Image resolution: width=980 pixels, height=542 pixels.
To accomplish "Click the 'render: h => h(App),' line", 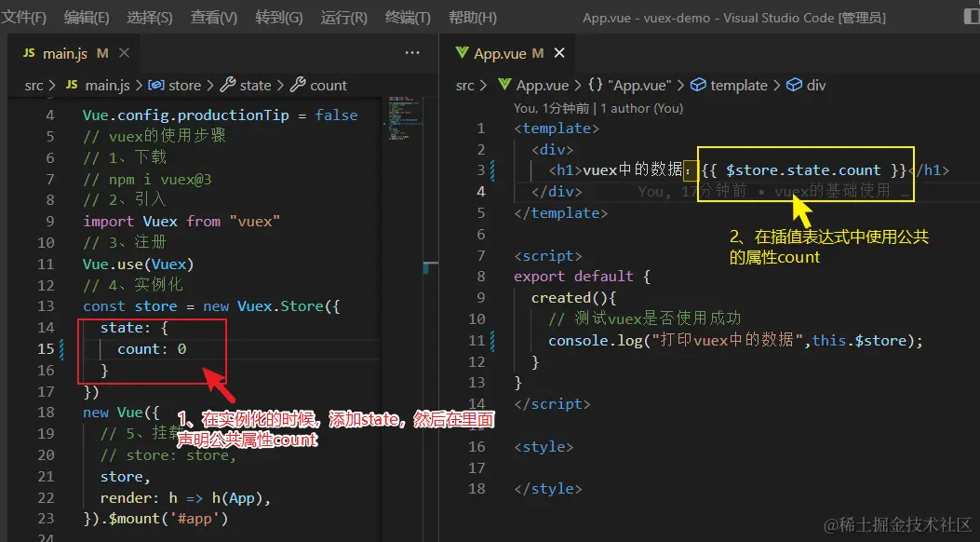I will pos(185,498).
